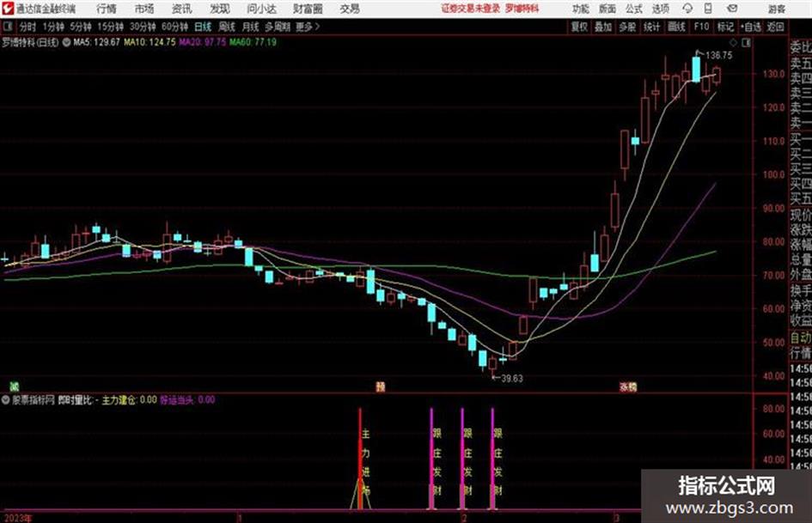Screen dimensions: 812x523
Task: Select the 日线 period tab
Action: click(203, 27)
